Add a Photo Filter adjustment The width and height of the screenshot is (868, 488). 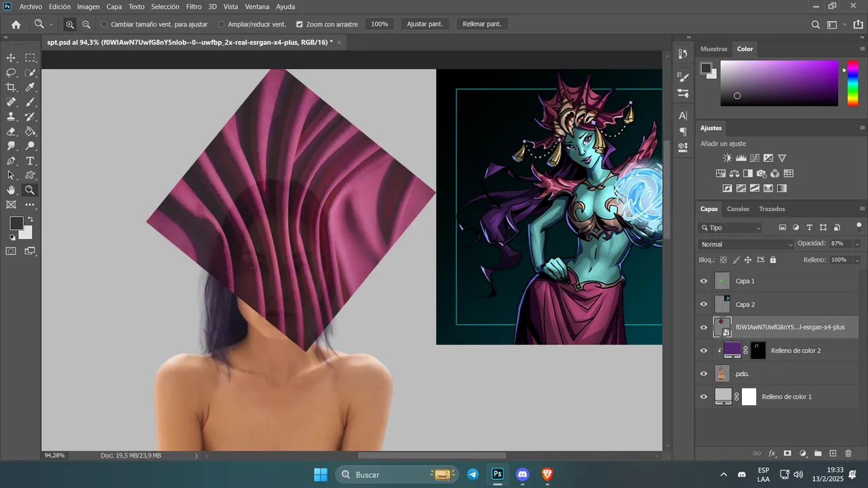point(762,174)
